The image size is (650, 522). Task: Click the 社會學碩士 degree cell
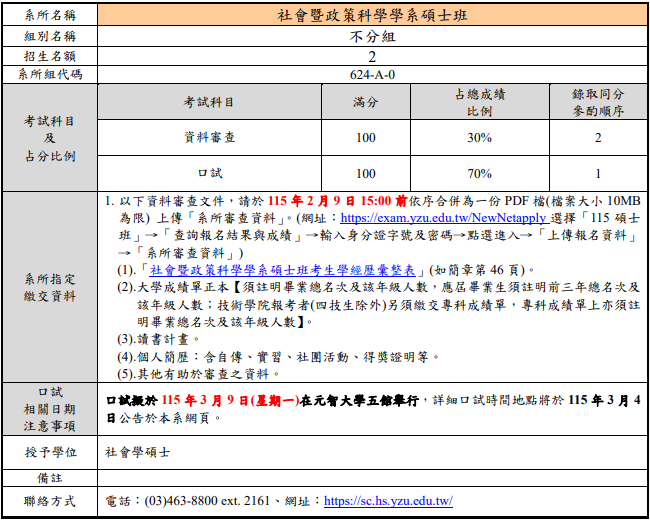click(139, 451)
